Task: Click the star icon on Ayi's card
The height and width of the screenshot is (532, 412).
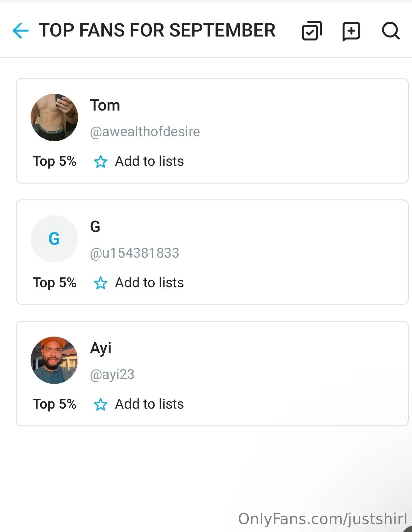Action: point(100,404)
